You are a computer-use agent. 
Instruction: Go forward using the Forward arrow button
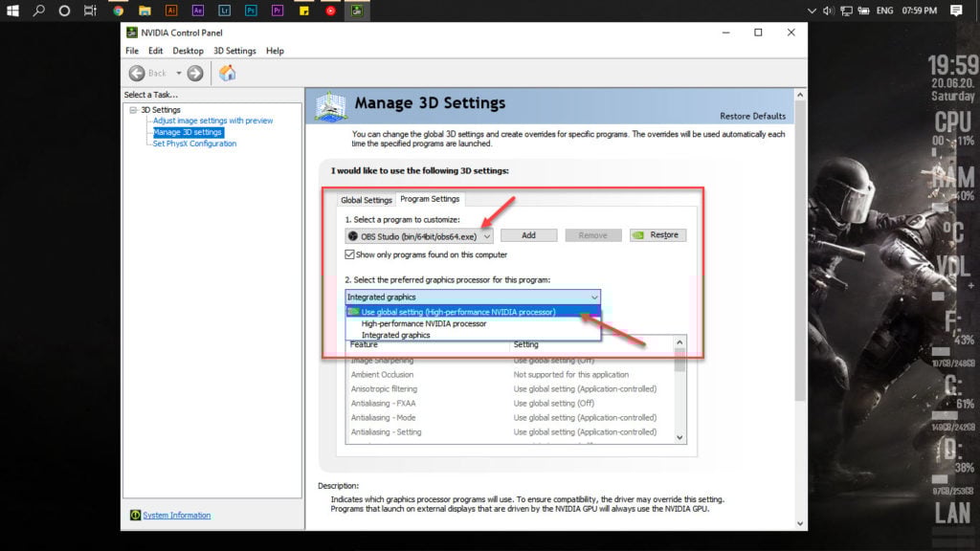pyautogui.click(x=195, y=73)
